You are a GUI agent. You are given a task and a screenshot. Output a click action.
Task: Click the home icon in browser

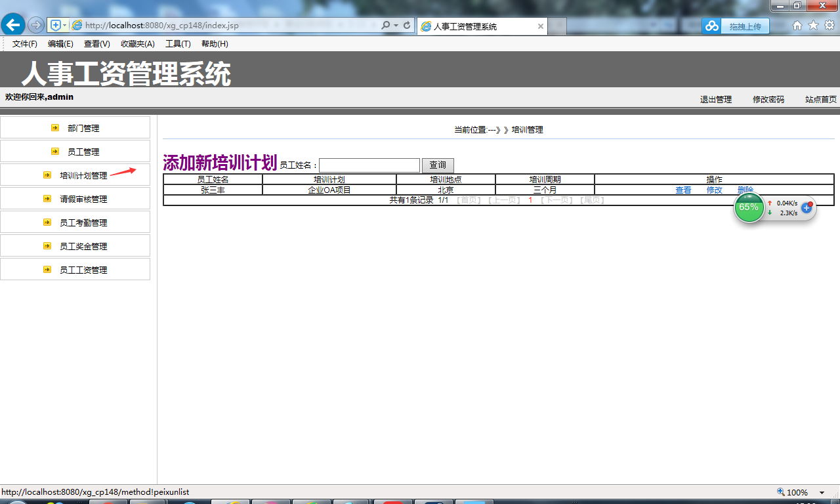tap(797, 25)
